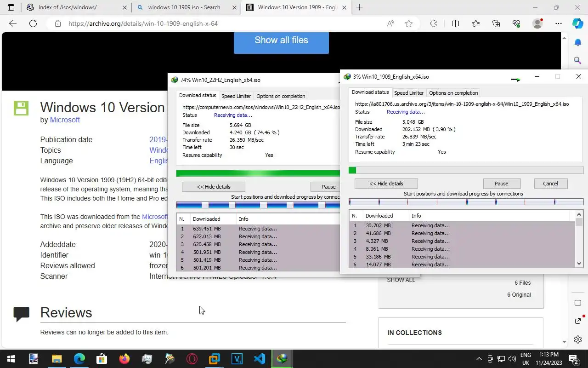Image resolution: width=588 pixels, height=368 pixels.
Task: Click the page scrollbar down arrow in Edge
Action: click(565, 342)
